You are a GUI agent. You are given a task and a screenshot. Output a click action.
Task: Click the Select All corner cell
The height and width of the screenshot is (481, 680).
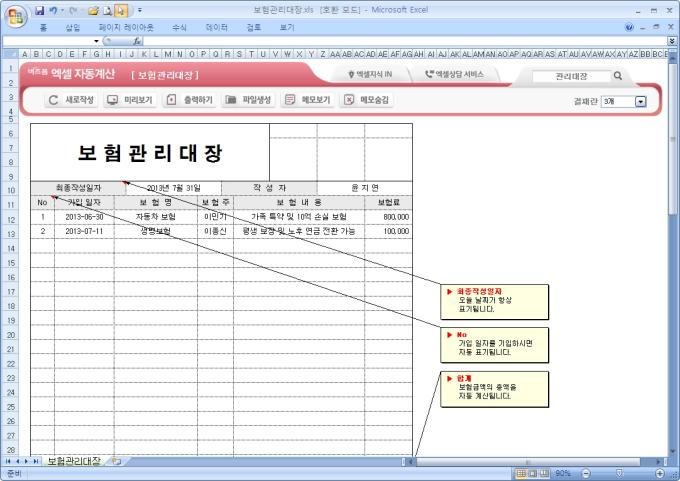pos(10,54)
